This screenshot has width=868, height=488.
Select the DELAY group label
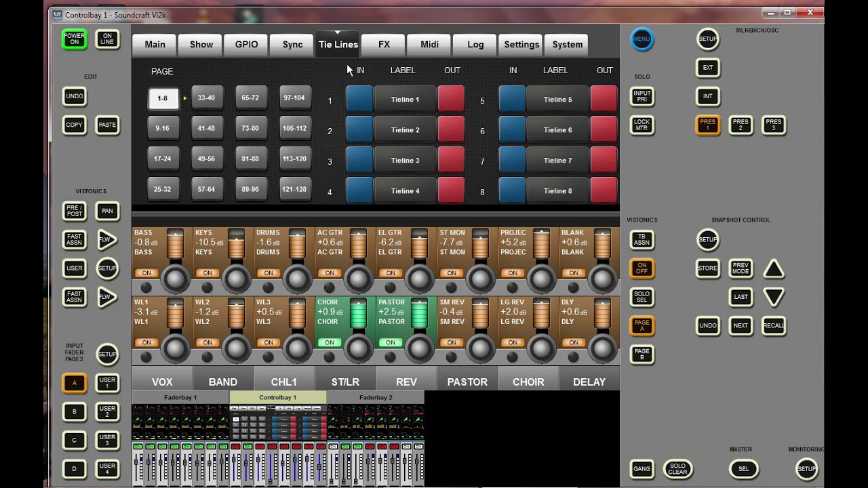589,382
